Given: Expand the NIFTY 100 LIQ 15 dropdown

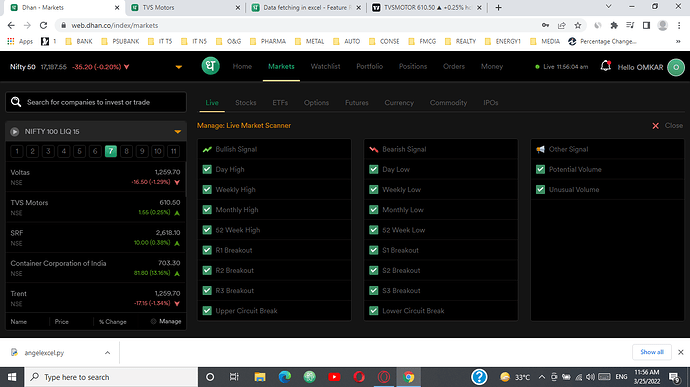Looking at the screenshot, I should (178, 132).
